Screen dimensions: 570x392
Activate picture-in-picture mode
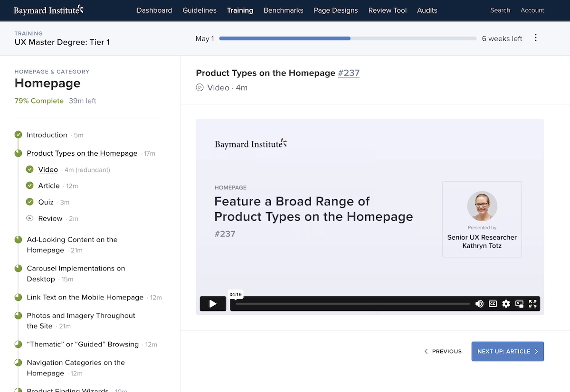point(519,304)
